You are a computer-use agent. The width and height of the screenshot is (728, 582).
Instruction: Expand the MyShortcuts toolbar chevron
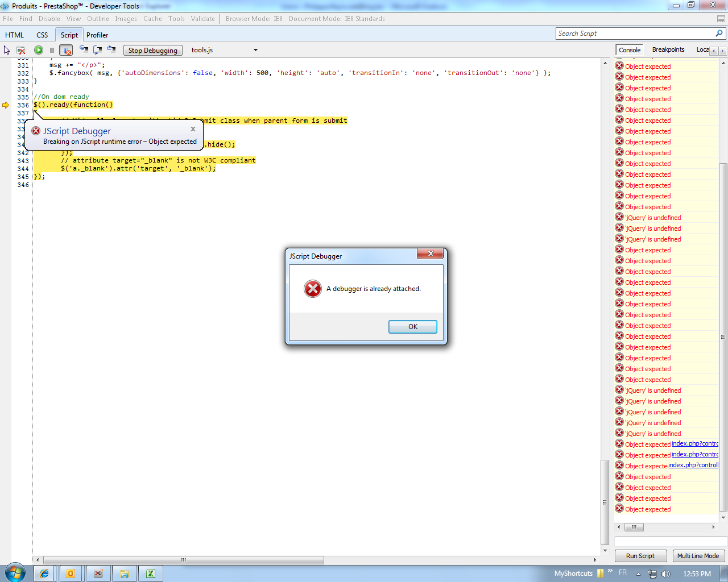pyautogui.click(x=610, y=571)
